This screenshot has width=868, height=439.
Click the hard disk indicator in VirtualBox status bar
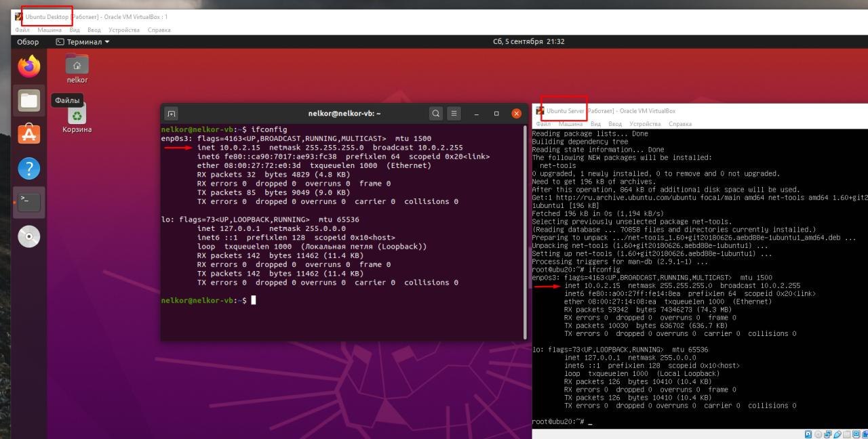tap(808, 434)
